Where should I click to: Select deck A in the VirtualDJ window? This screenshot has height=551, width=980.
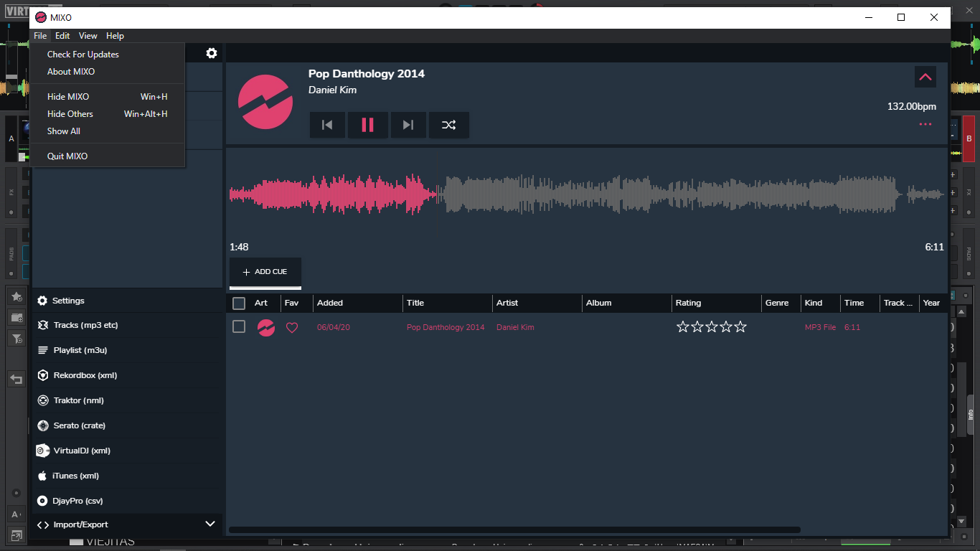point(11,138)
